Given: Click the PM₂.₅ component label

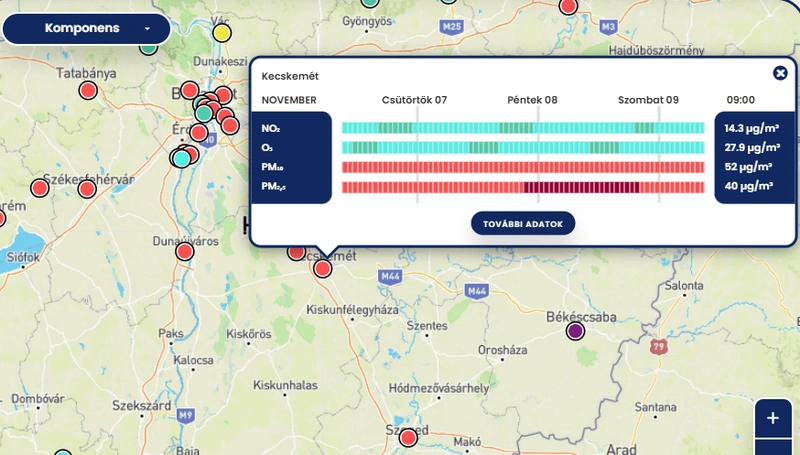Looking at the screenshot, I should (x=273, y=187).
